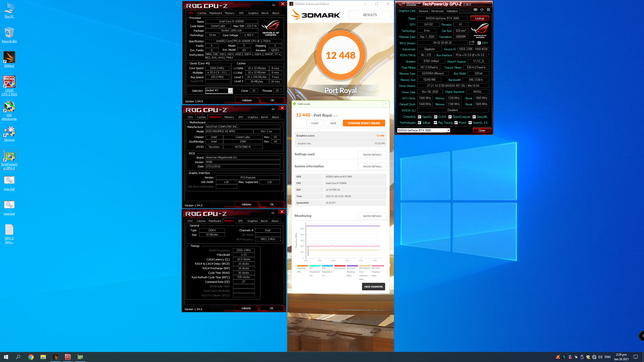Toggle the OpenCL checkbox
Image resolution: width=644 pixels, height=362 pixels.
[x=419, y=117]
